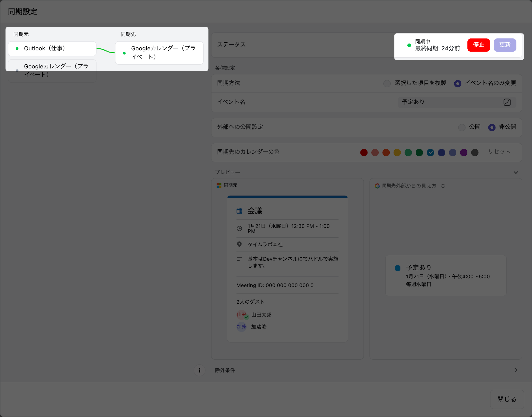Pick the dark red calendar color
The height and width of the screenshot is (417, 532).
coord(364,153)
